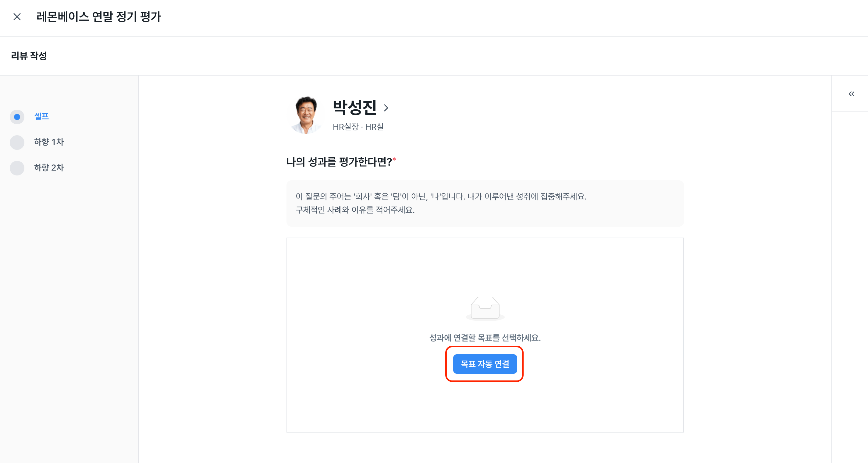The image size is (868, 463).
Task: Click the 성과에 연결할 목표를 선택하세요. message
Action: pos(485,338)
